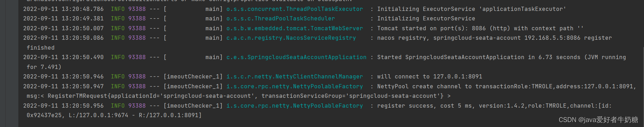Screen dimensions: 644x127
Task: Select timestamp 2022-09-11 13:20:50.490
Action: 63,57
